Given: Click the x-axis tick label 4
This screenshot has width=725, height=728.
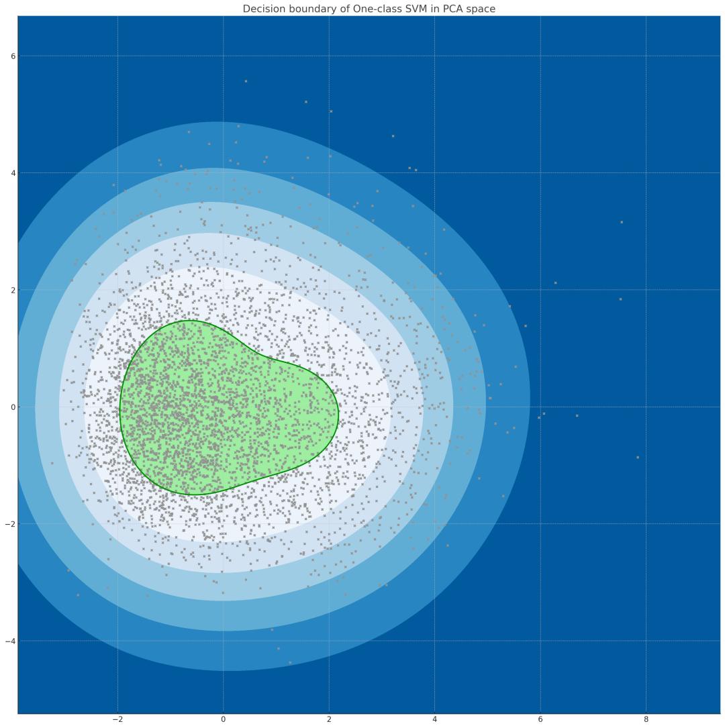Looking at the screenshot, I should point(435,719).
